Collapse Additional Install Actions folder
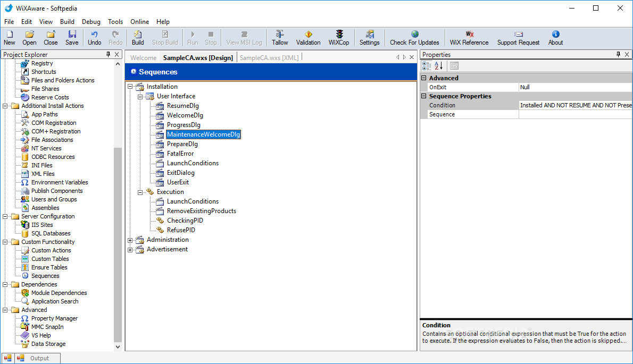 (5, 106)
